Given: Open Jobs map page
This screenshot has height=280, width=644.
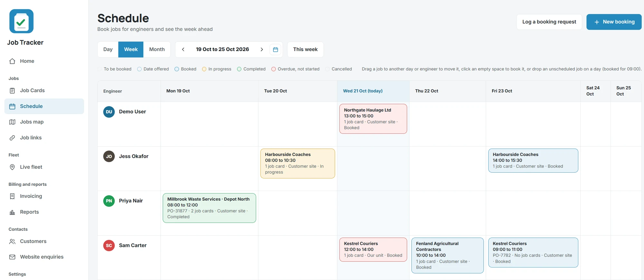Looking at the screenshot, I should click(x=44, y=122).
